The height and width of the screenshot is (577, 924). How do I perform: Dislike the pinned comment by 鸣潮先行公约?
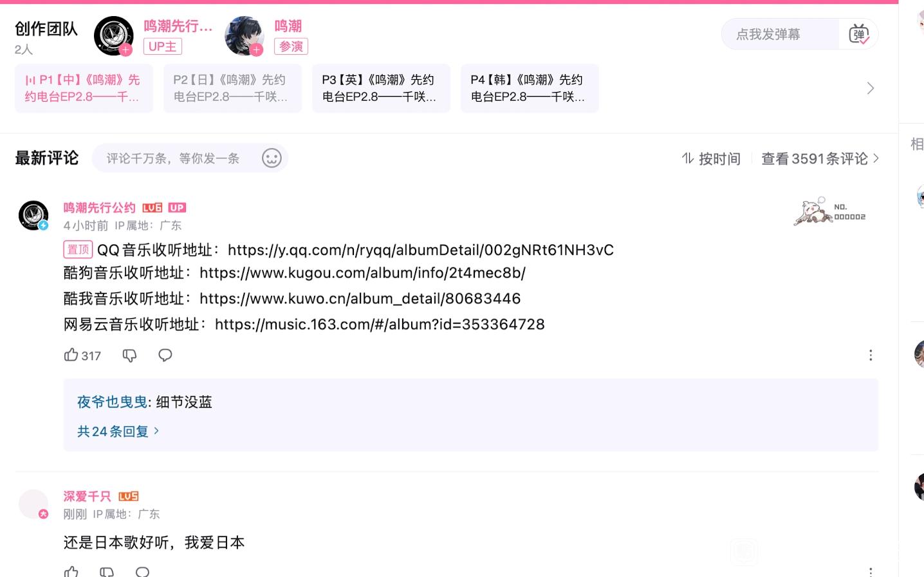point(129,355)
